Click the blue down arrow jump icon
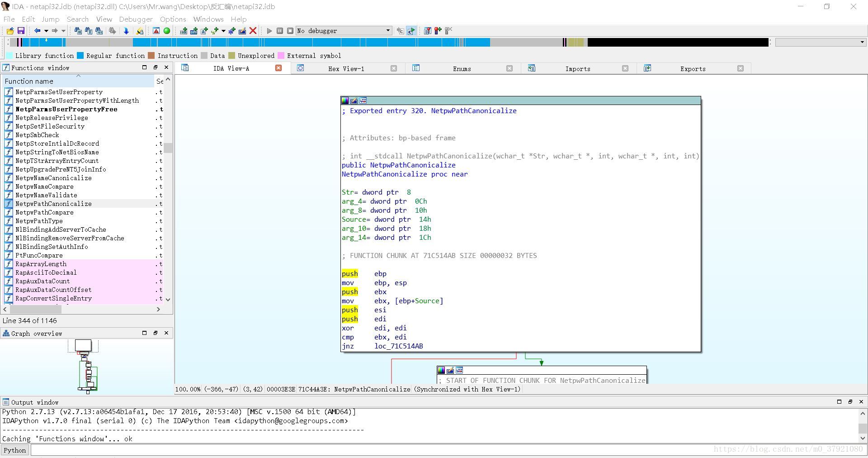This screenshot has width=868, height=458. coord(126,31)
